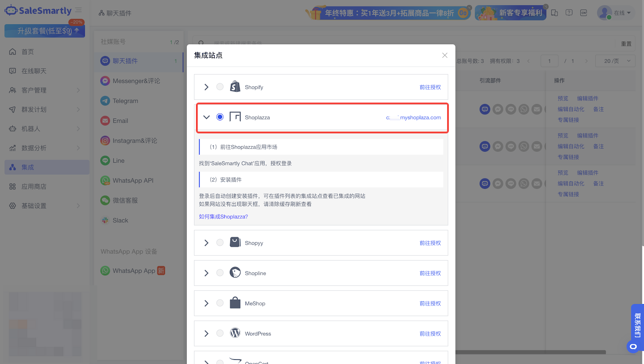Click 前往授权 link for Shopline
The width and height of the screenshot is (644, 364).
[430, 273]
